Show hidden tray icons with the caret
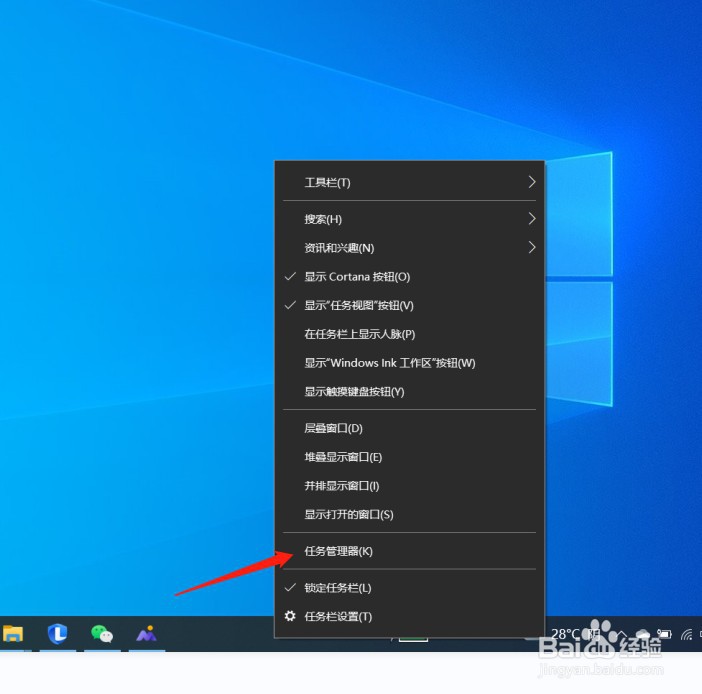702x694 pixels. pos(622,634)
